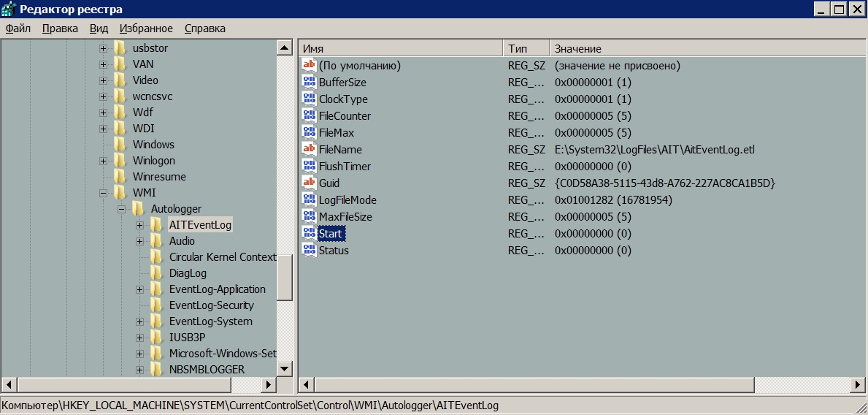
Task: Expand the EventLog-System key
Action: click(x=139, y=322)
